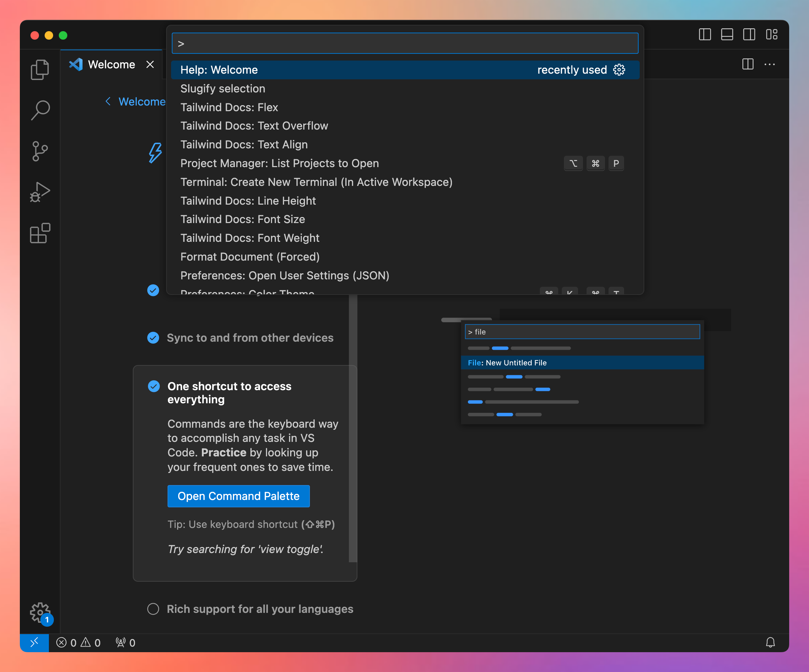This screenshot has height=672, width=809.
Task: Open notifications bell in status bar
Action: [770, 642]
